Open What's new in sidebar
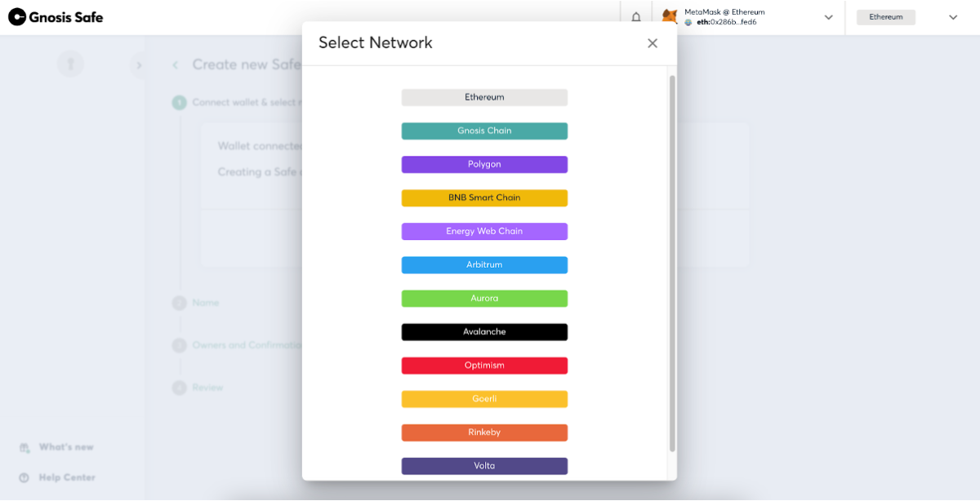The width and height of the screenshot is (980, 501). 66,447
